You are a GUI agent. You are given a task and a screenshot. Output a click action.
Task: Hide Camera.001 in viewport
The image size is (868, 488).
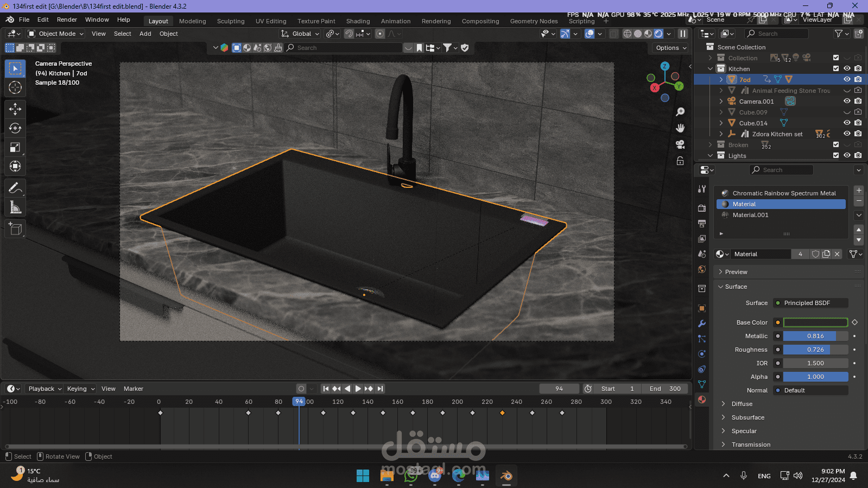click(x=847, y=101)
